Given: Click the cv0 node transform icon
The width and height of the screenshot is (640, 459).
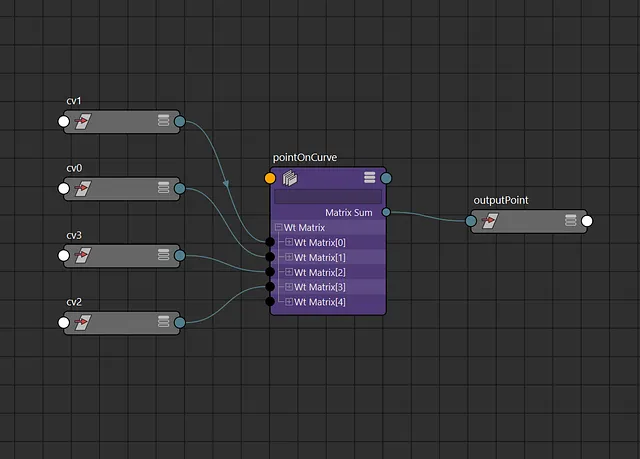Looking at the screenshot, I should click(x=84, y=188).
